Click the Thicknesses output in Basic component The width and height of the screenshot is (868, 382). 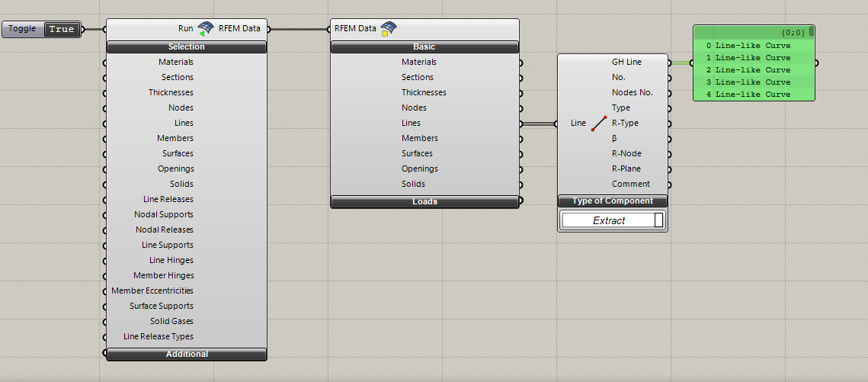click(x=424, y=92)
